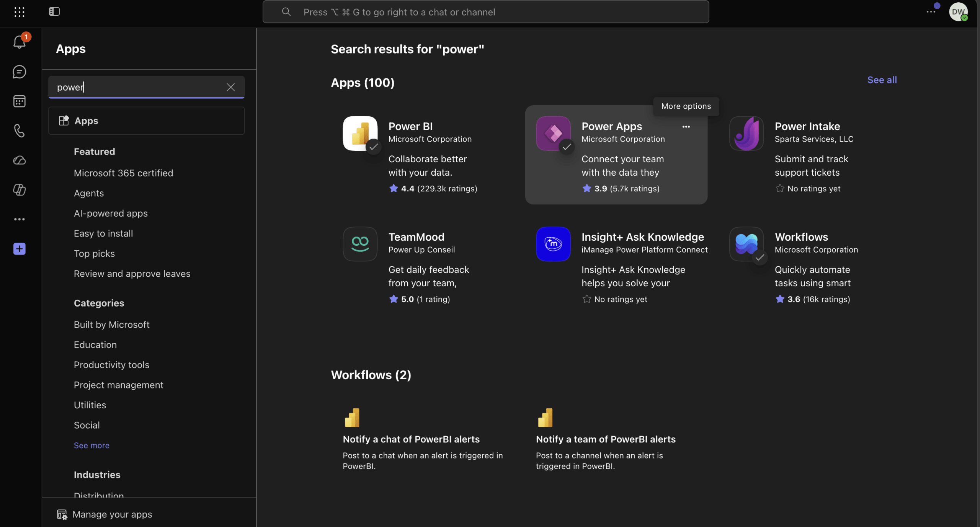Expand categories with See more
This screenshot has width=980, height=527.
91,445
